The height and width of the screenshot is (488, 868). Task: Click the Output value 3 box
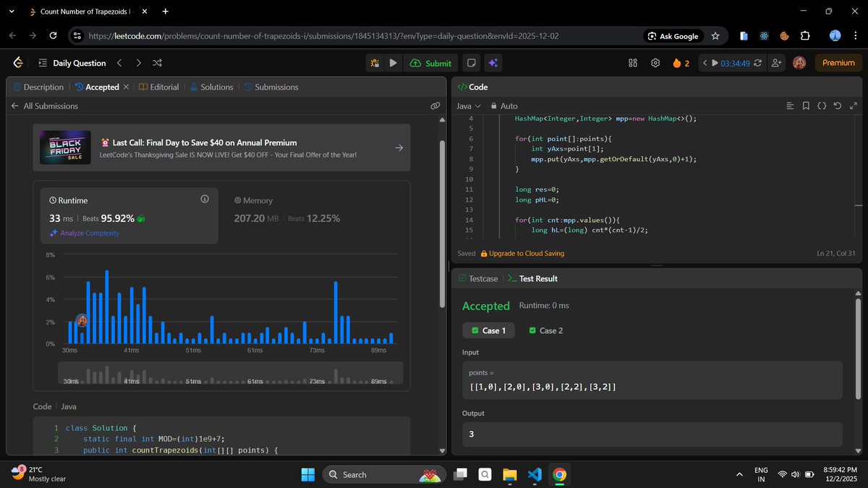coord(652,434)
